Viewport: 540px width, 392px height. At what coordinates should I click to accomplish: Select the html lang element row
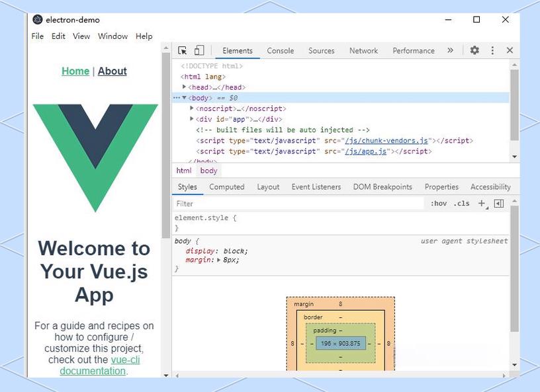click(x=203, y=77)
